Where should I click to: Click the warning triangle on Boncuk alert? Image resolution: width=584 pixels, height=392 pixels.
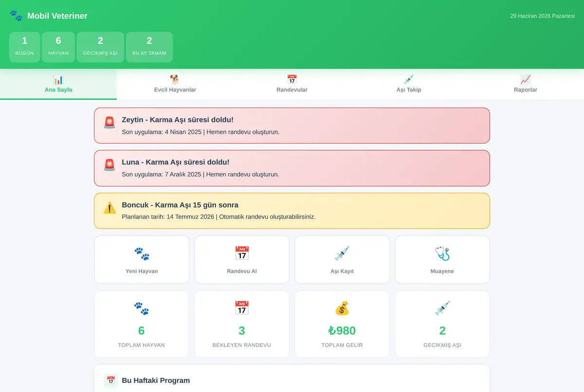pyautogui.click(x=109, y=208)
